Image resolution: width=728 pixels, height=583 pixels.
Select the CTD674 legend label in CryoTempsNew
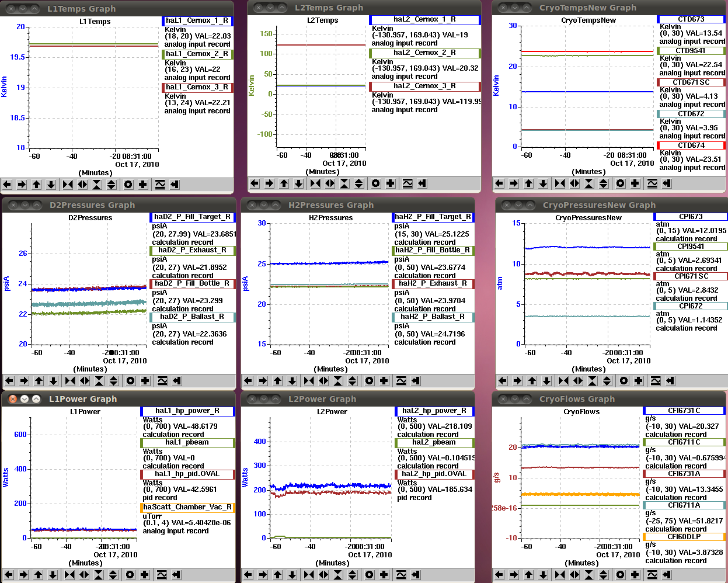tap(691, 145)
